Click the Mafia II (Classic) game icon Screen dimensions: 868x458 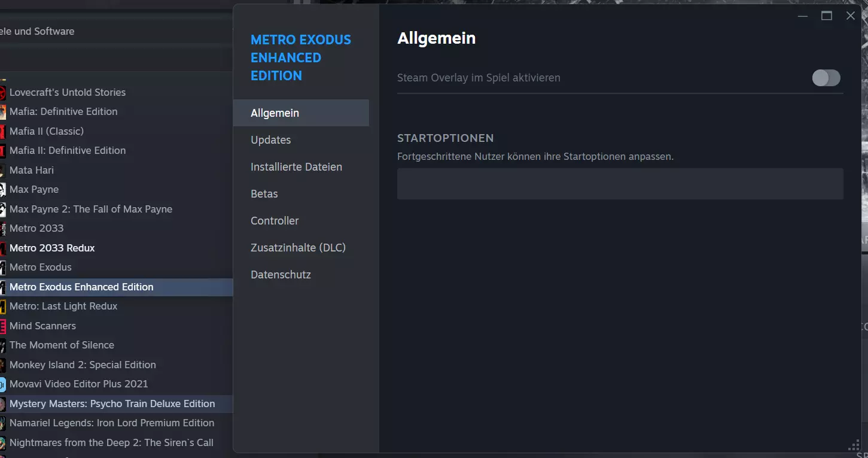click(x=2, y=131)
